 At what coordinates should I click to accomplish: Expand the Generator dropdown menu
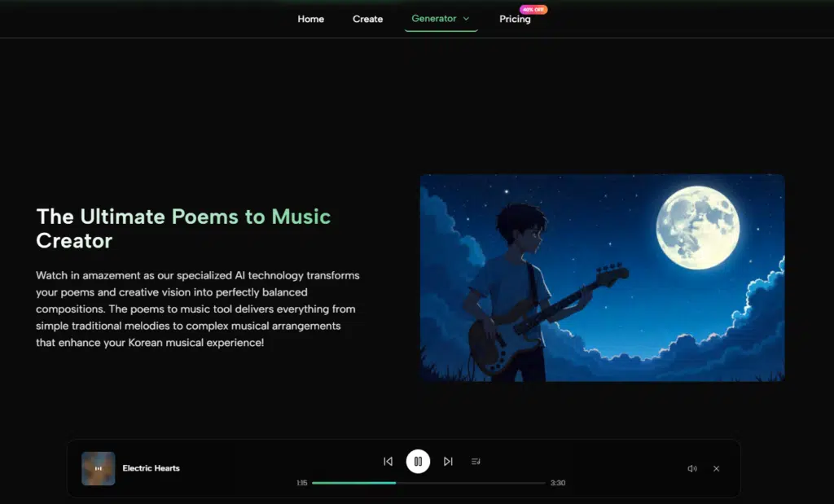441,19
